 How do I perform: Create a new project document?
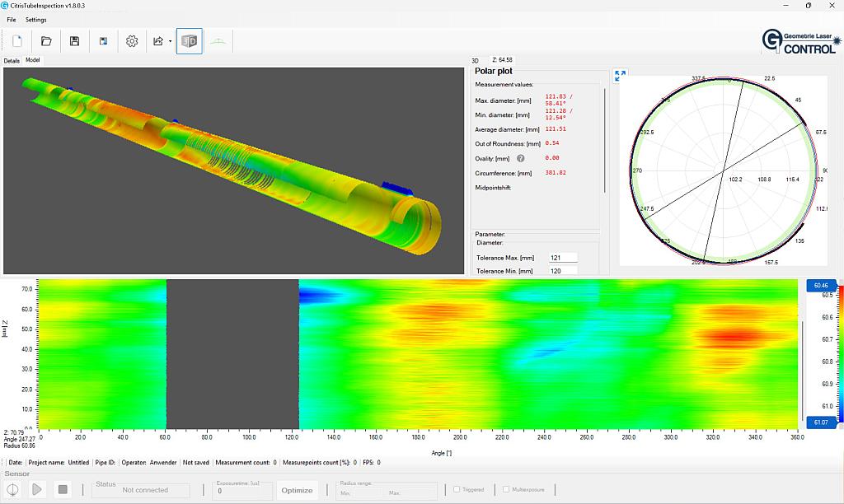tap(17, 40)
